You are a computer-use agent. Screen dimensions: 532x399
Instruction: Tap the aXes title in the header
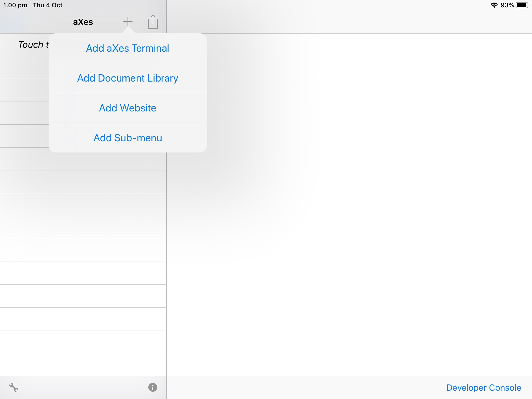pyautogui.click(x=83, y=22)
